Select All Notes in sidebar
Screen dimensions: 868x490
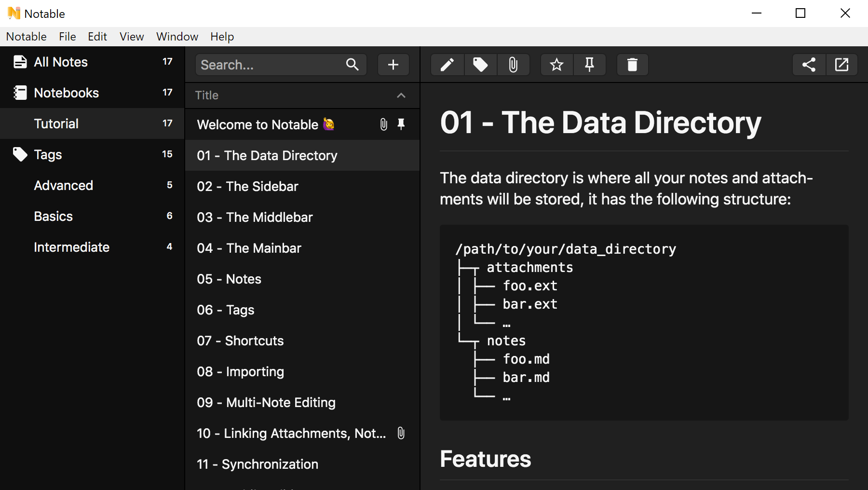(92, 62)
